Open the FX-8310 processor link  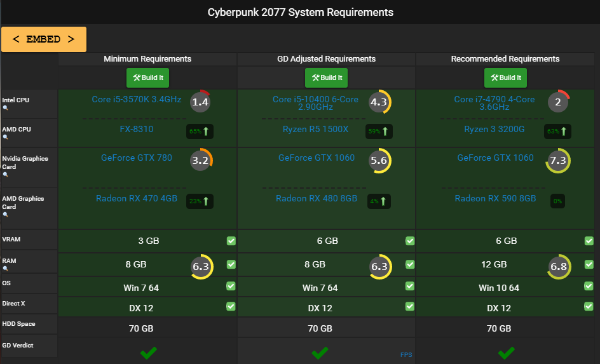(x=137, y=129)
